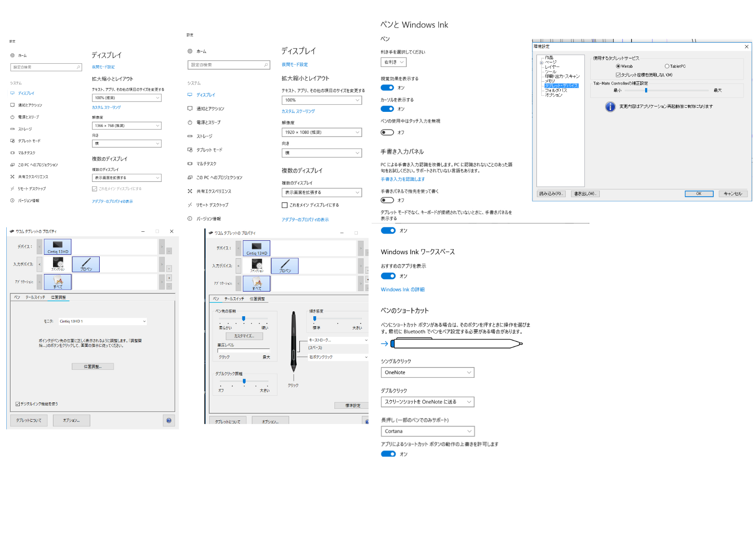Click 共有エクスペリエンス icon in 1366 × 768 Settings window
756x535 pixels.
click(x=13, y=177)
